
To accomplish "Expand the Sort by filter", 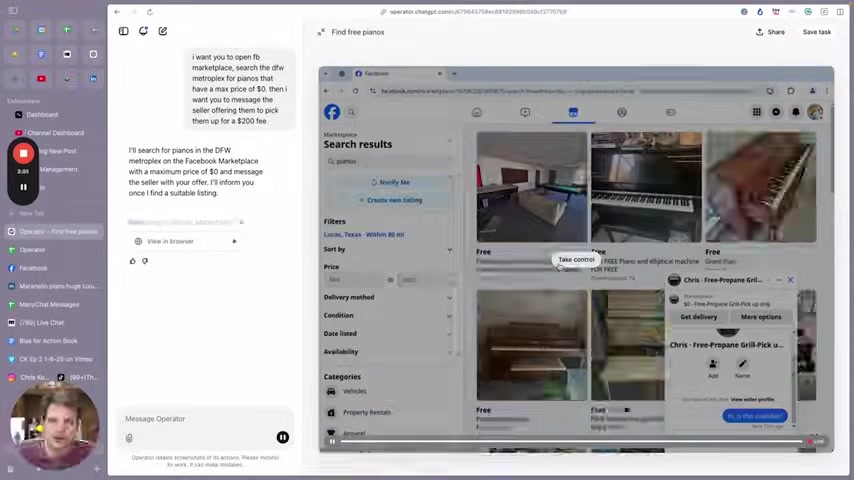I will (388, 250).
